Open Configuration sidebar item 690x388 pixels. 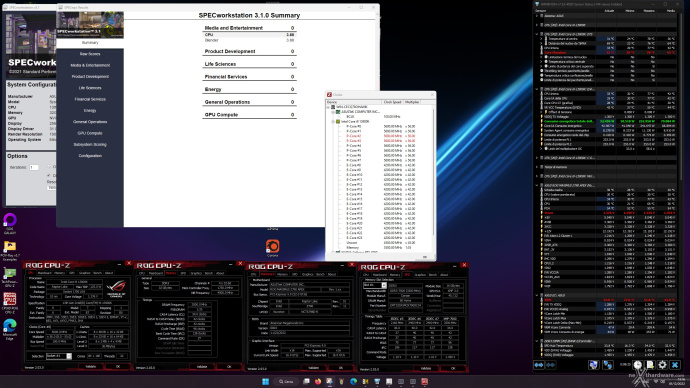pos(90,156)
